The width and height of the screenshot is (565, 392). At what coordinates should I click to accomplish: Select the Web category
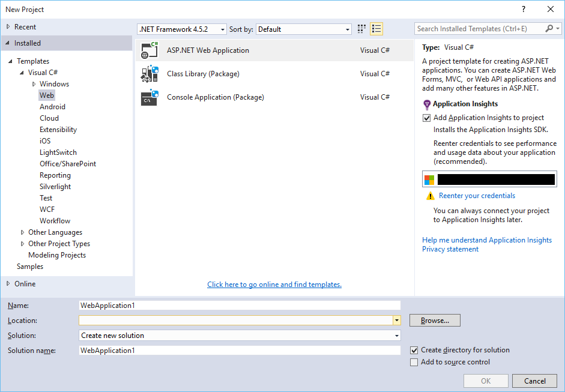tap(47, 95)
